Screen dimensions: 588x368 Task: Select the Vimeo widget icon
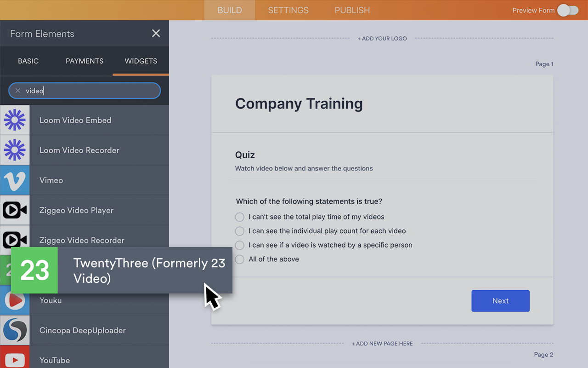(x=15, y=180)
